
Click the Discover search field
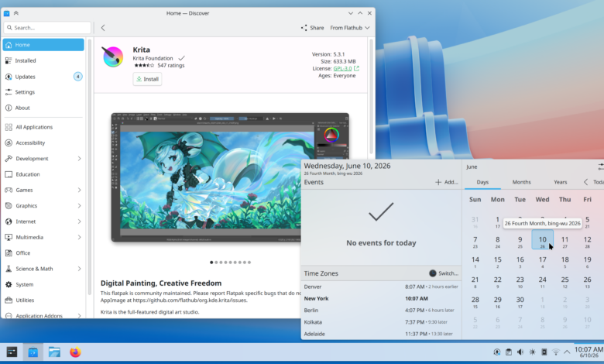tap(47, 28)
